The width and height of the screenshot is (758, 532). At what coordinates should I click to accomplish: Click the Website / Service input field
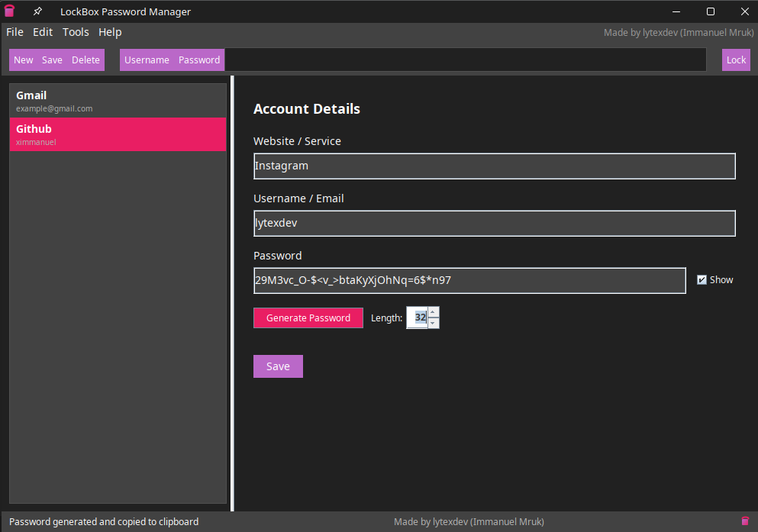click(x=495, y=166)
